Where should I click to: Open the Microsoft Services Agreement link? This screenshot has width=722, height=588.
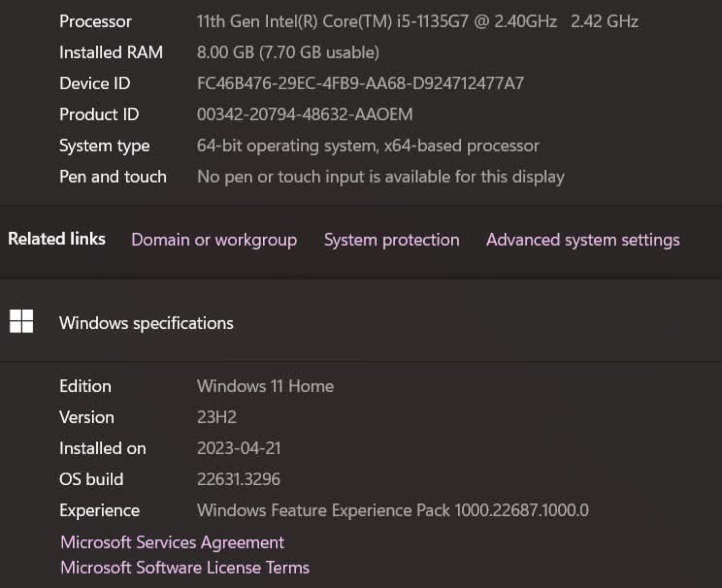[172, 542]
